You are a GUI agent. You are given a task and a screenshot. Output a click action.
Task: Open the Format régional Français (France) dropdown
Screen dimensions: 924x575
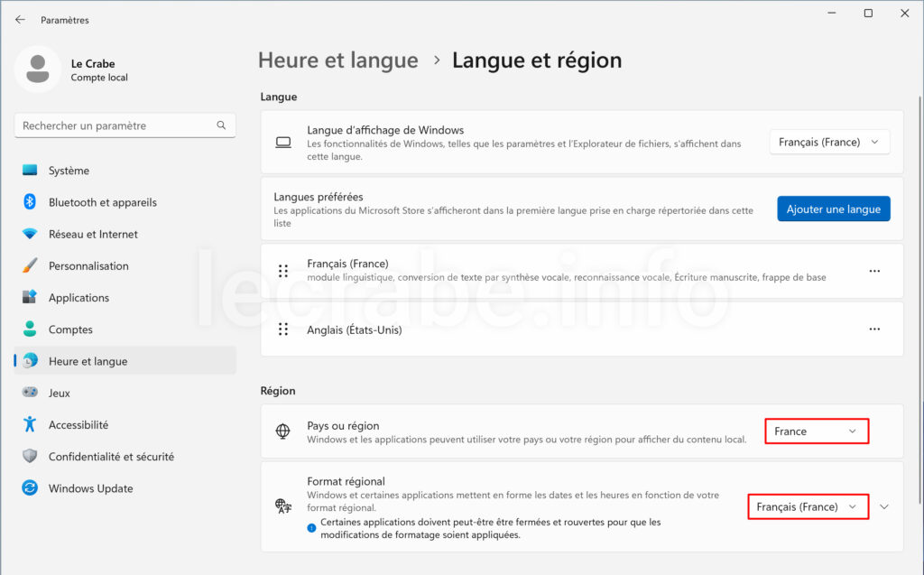pos(808,506)
